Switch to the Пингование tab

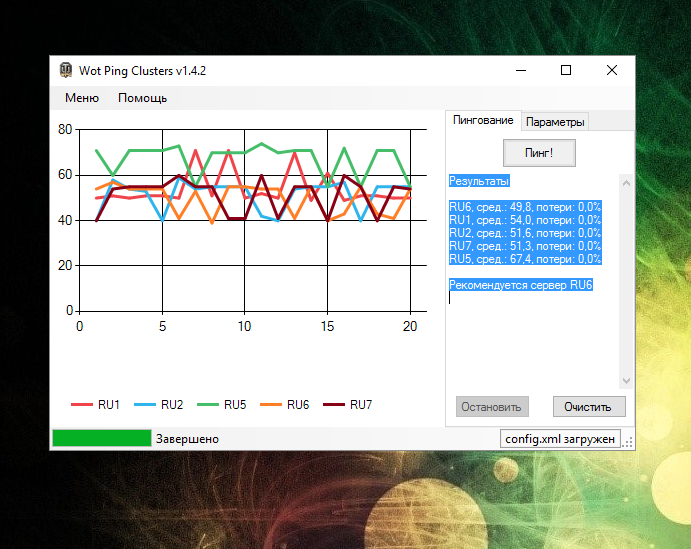click(x=483, y=120)
